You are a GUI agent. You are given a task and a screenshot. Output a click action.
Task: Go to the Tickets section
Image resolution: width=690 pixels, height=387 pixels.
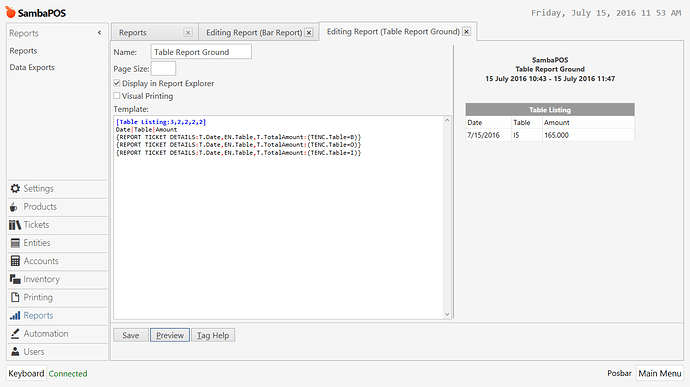(x=57, y=225)
